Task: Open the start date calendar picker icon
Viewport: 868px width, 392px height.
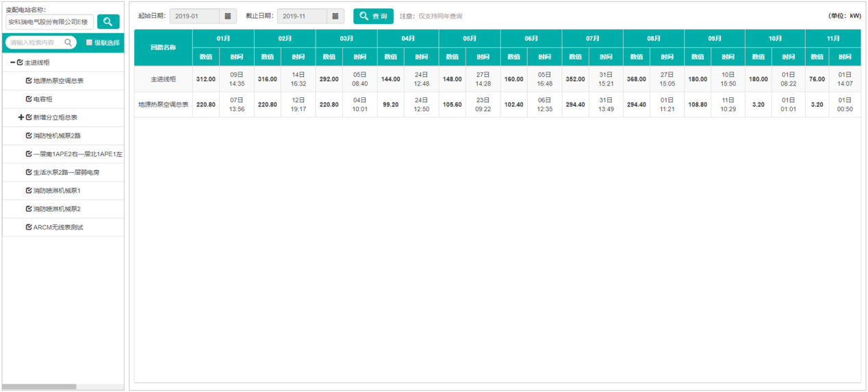Action: click(x=228, y=16)
